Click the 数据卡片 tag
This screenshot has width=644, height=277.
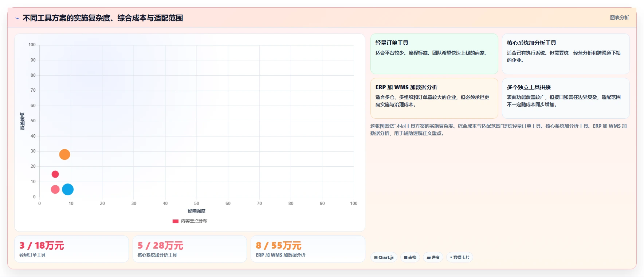click(460, 257)
